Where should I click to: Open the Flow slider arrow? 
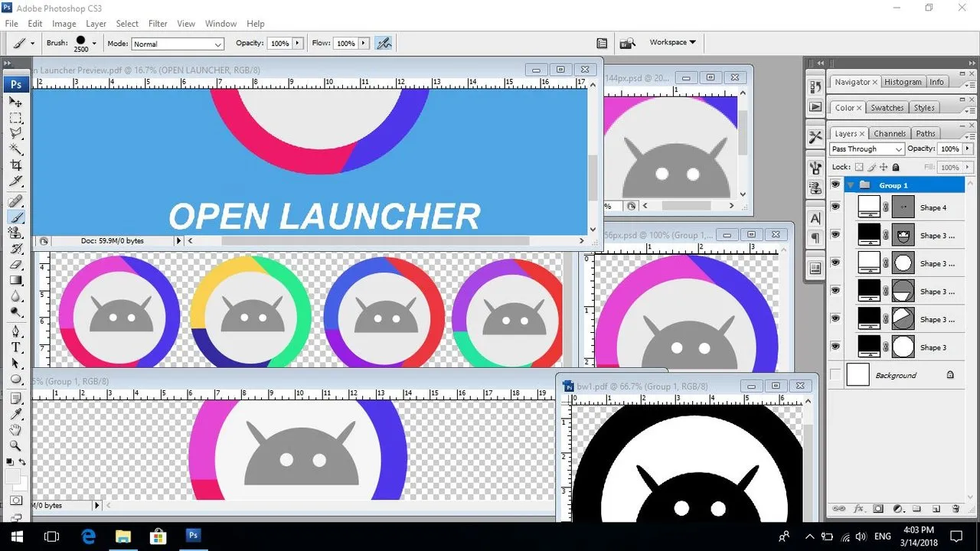[x=364, y=44]
